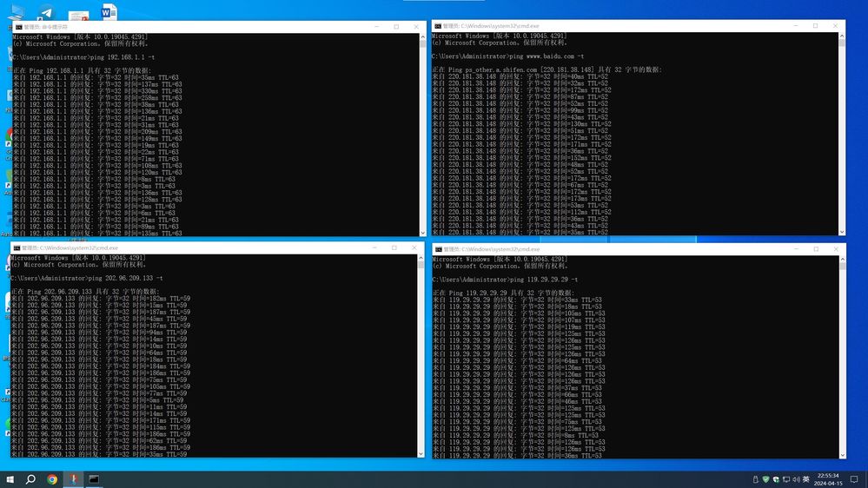This screenshot has width=868, height=488.
Task: Open system menu icon of 202.96.209.133 cmd window
Action: (x=17, y=247)
